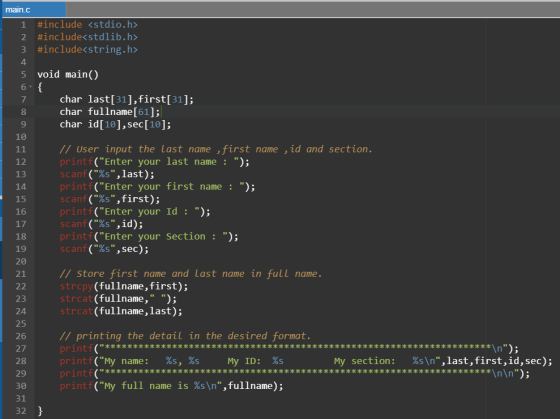
Task: Click the strcpy(fullname,first) line
Action: (124, 286)
